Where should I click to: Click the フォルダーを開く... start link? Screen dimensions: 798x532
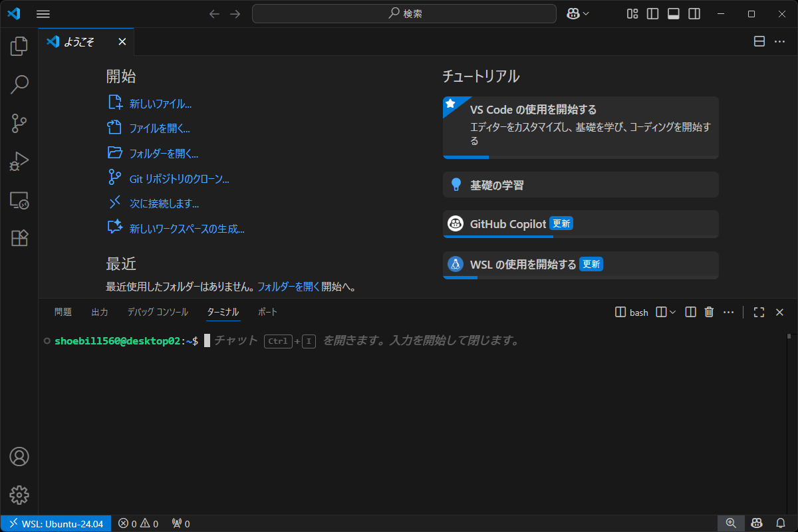click(x=164, y=154)
